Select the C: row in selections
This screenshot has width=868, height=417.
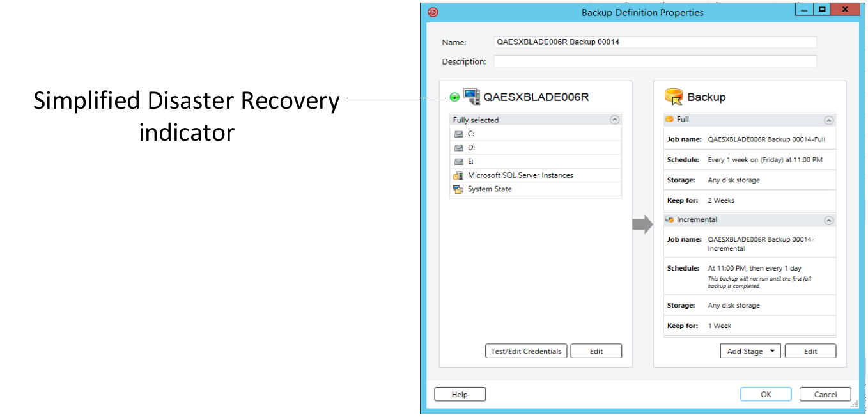tap(536, 134)
